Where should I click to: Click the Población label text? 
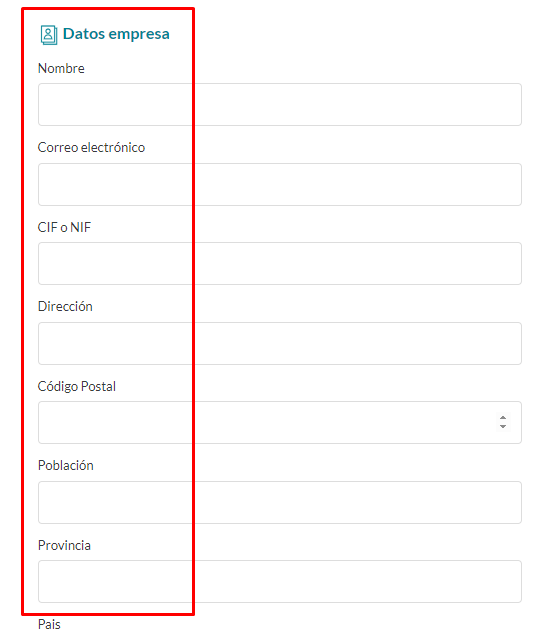pyautogui.click(x=66, y=465)
